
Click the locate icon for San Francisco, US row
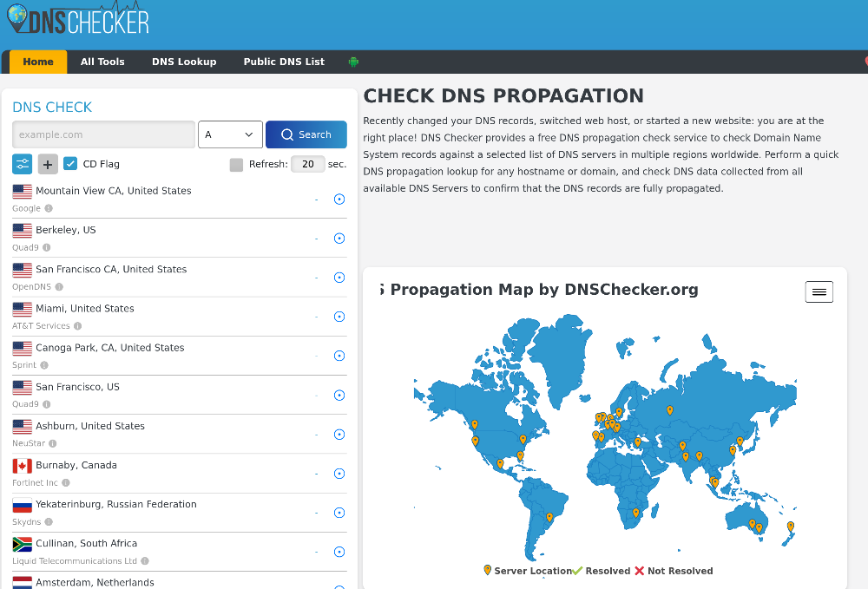point(339,395)
